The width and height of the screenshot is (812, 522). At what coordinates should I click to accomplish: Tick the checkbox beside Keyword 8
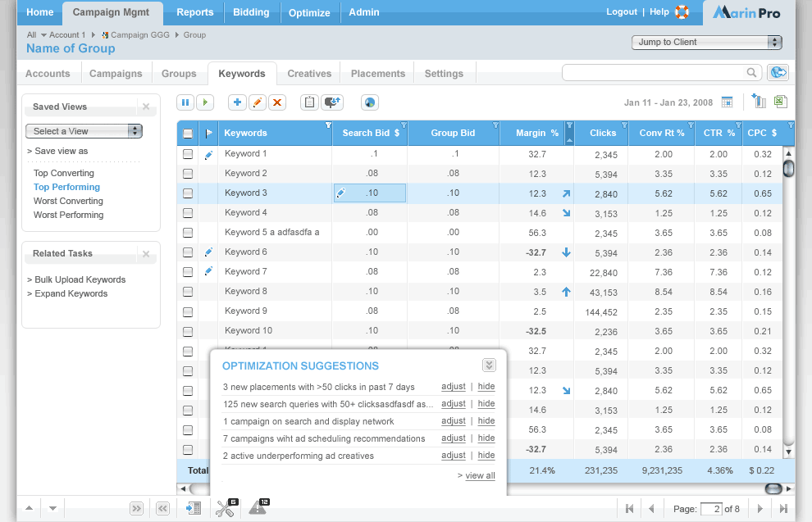[188, 292]
